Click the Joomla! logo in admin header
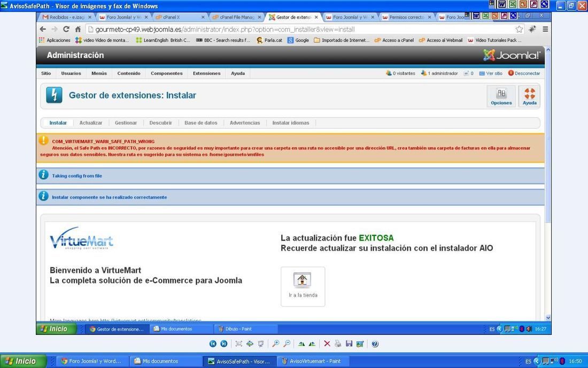Image resolution: width=588 pixels, height=368 pixels. pos(512,55)
